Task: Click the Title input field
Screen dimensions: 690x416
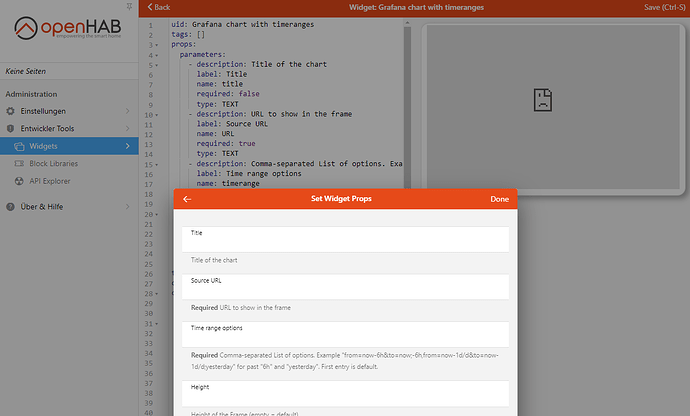Action: tap(345, 239)
